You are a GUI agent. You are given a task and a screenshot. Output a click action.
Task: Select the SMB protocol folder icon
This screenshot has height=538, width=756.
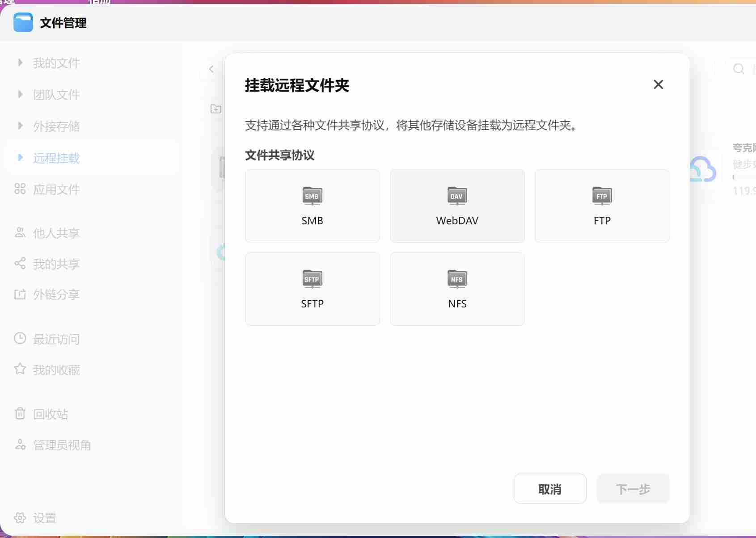coord(312,196)
